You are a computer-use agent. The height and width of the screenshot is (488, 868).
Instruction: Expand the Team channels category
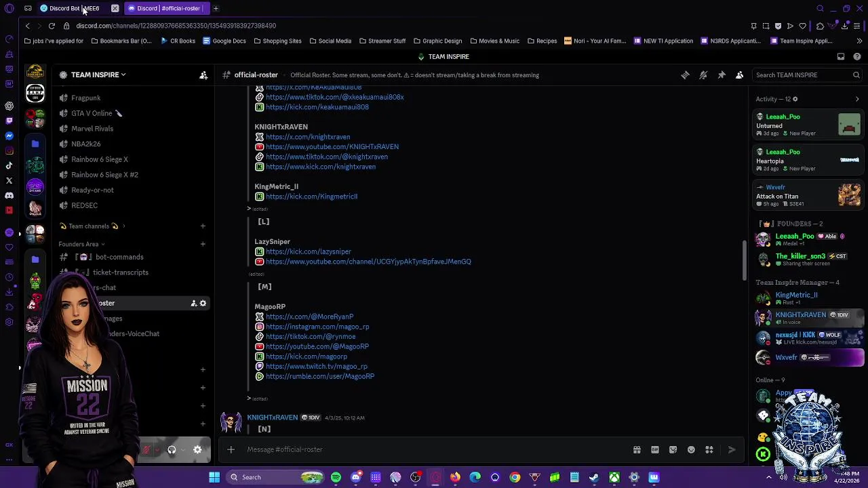tap(93, 226)
